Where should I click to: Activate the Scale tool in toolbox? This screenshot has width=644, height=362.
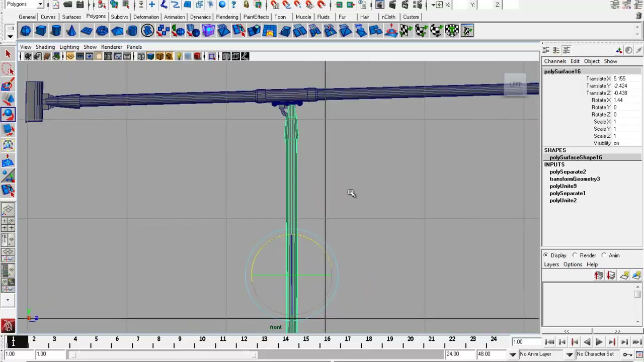(8, 130)
